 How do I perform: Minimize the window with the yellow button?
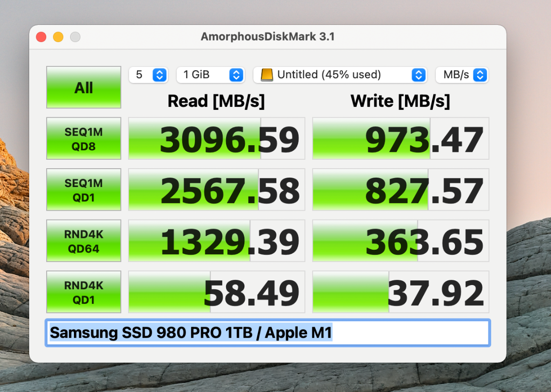58,37
